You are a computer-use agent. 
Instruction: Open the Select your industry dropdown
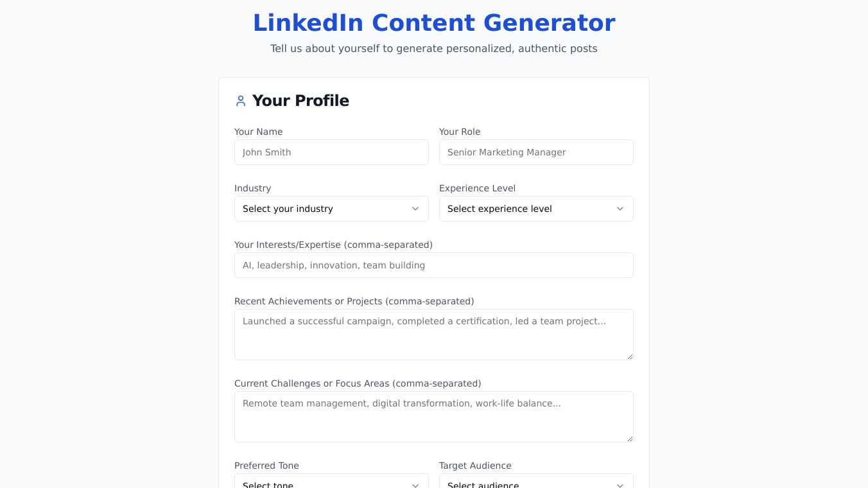[331, 209]
